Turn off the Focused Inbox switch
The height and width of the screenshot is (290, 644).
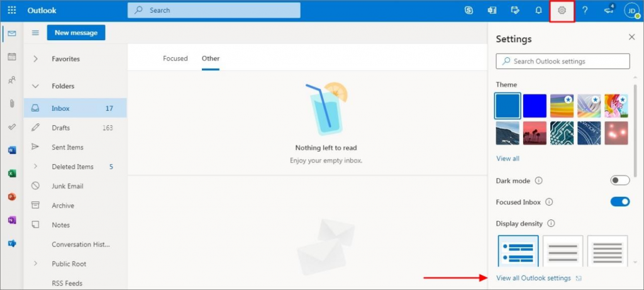point(620,202)
